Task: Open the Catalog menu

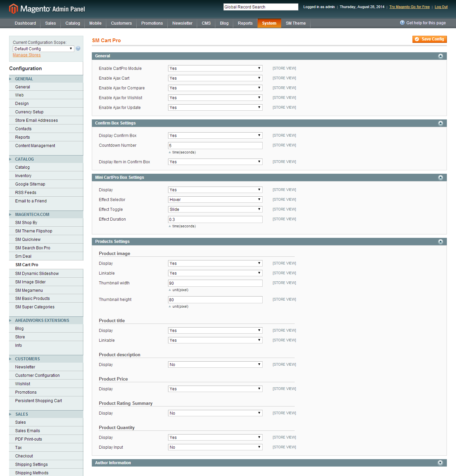Action: click(x=73, y=23)
